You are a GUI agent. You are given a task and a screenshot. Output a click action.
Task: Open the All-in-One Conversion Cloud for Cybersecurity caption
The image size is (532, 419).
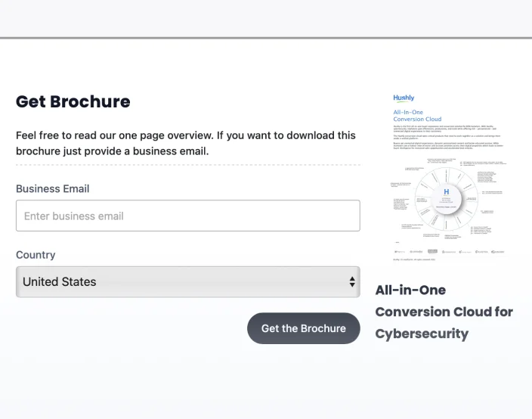pyautogui.click(x=444, y=312)
